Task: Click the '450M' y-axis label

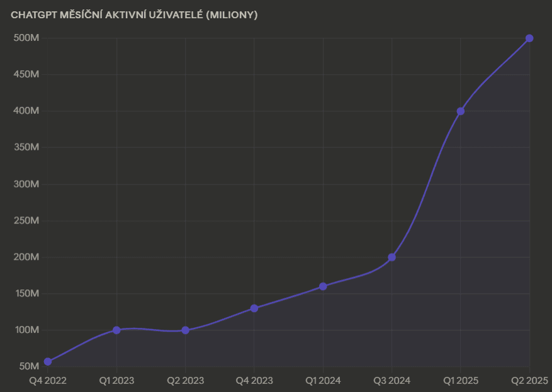Action: [x=26, y=74]
